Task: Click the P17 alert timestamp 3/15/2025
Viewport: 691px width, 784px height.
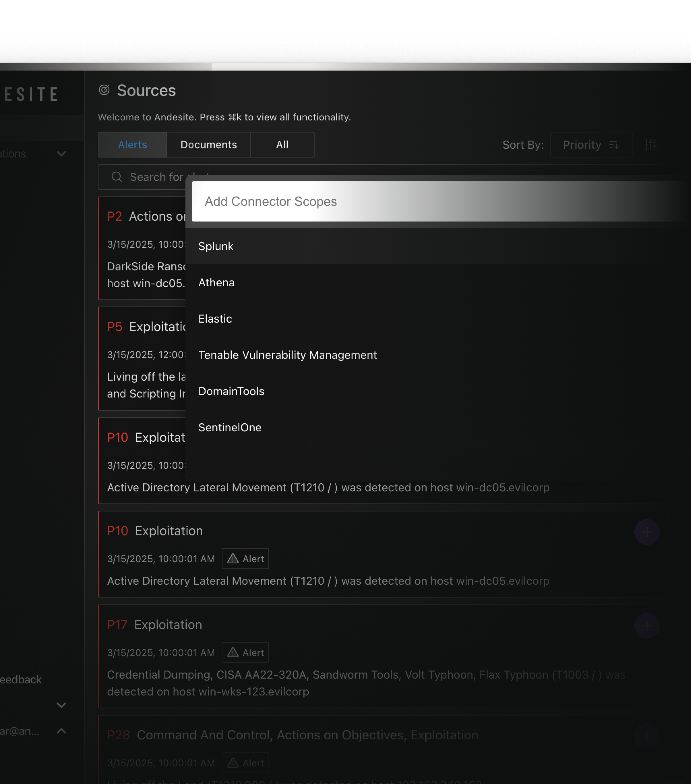Action: tap(161, 652)
